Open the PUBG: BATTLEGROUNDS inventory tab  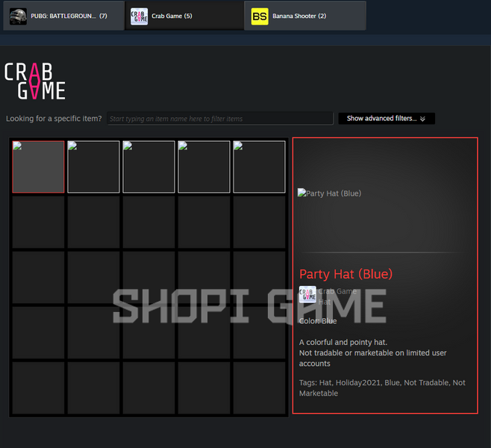click(x=63, y=16)
